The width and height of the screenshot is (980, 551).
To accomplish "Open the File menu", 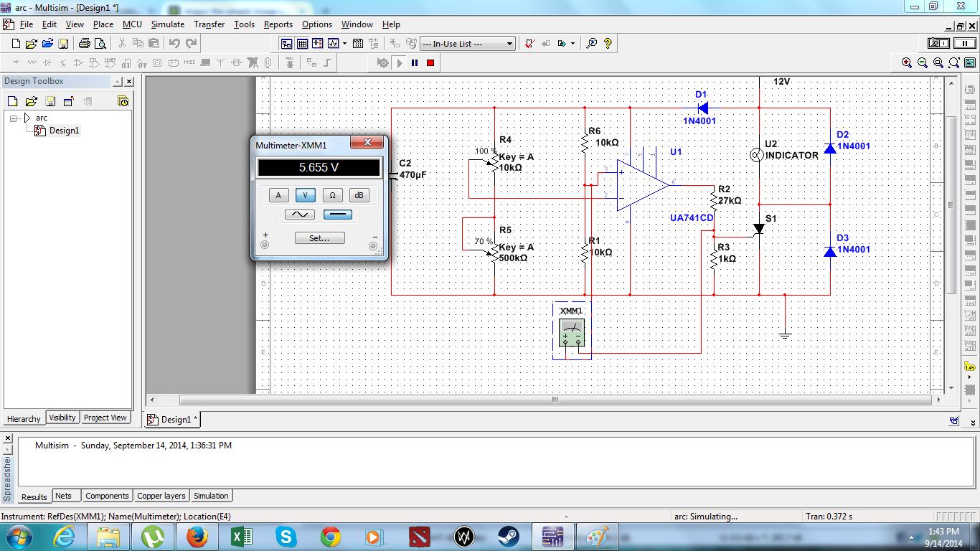I will click(x=27, y=24).
